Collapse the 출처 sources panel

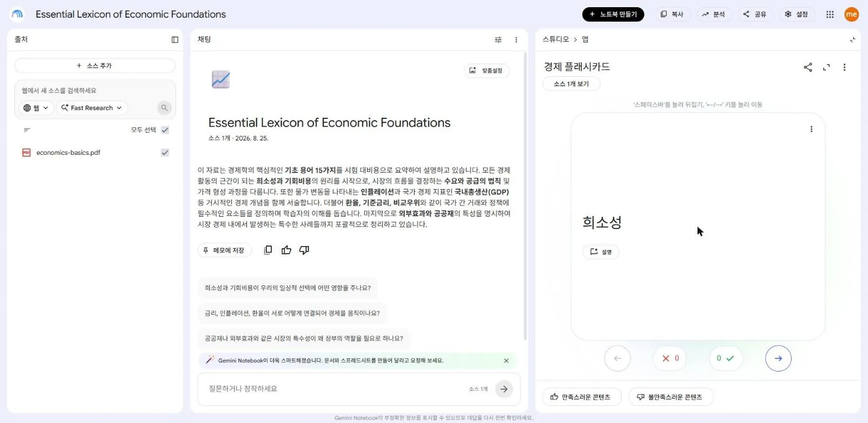point(175,40)
